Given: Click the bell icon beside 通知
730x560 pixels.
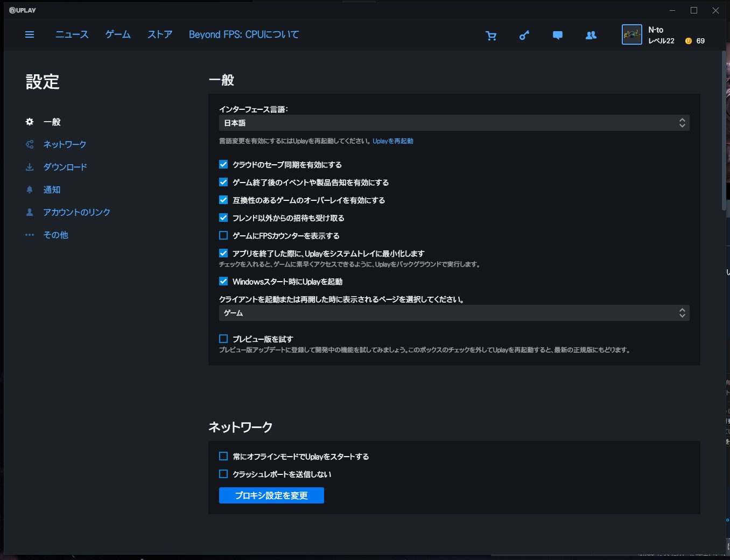Looking at the screenshot, I should click(x=30, y=190).
